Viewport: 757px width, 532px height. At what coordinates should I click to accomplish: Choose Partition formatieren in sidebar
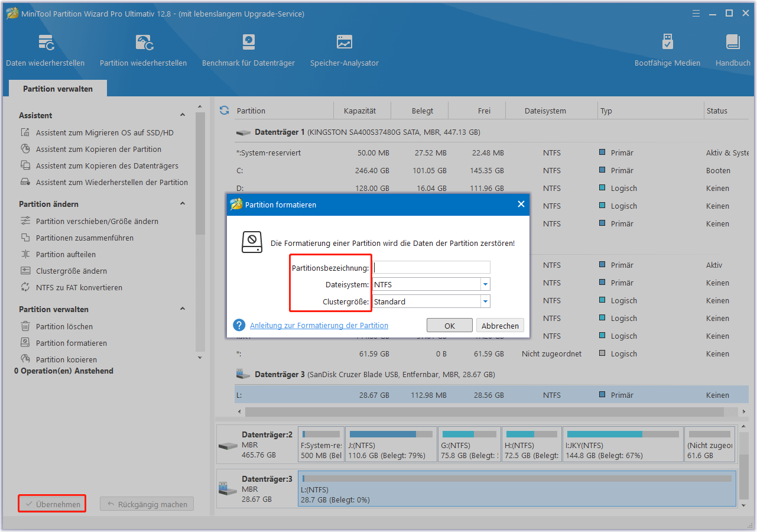72,343
